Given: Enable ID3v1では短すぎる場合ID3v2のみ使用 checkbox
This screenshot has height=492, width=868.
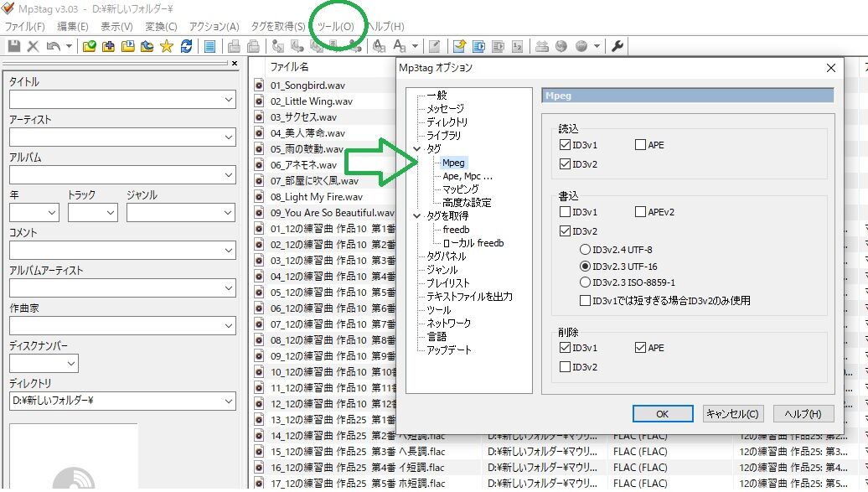Looking at the screenshot, I should coord(585,301).
